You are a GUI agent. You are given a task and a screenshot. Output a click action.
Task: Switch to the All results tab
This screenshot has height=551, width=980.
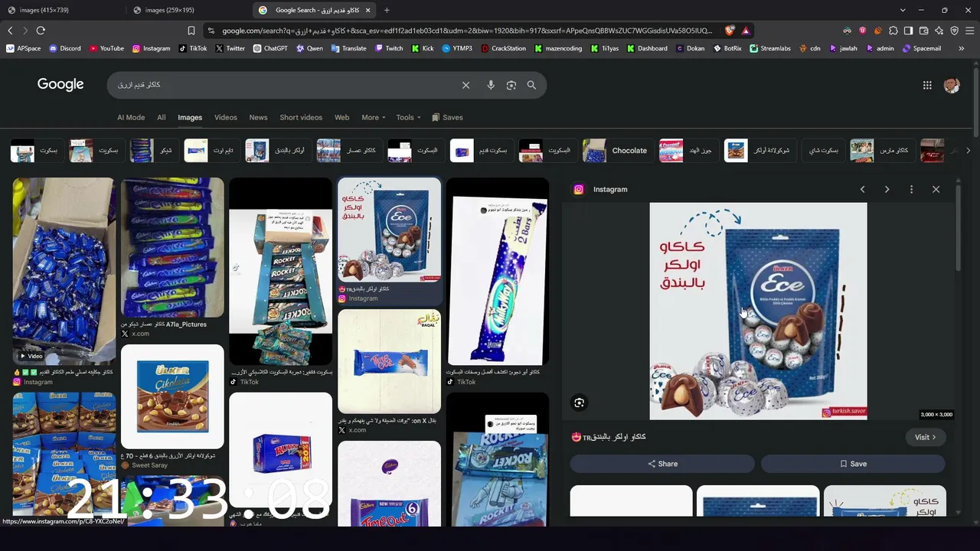pyautogui.click(x=162, y=117)
